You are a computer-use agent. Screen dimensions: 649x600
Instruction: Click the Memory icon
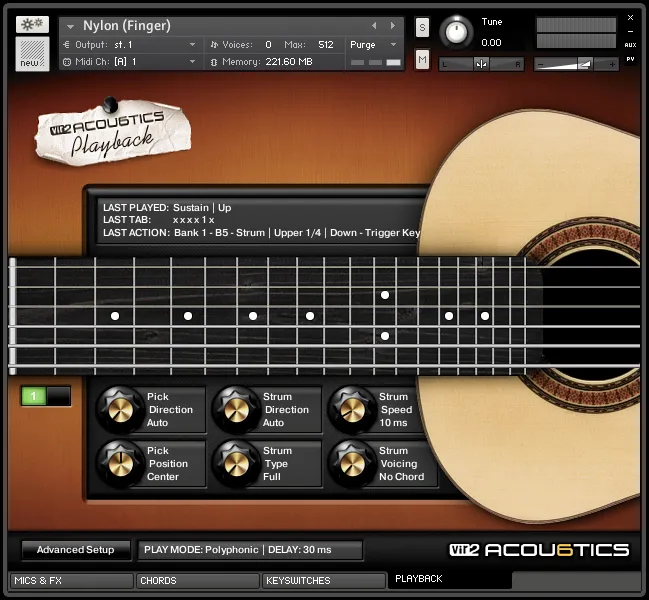(214, 62)
